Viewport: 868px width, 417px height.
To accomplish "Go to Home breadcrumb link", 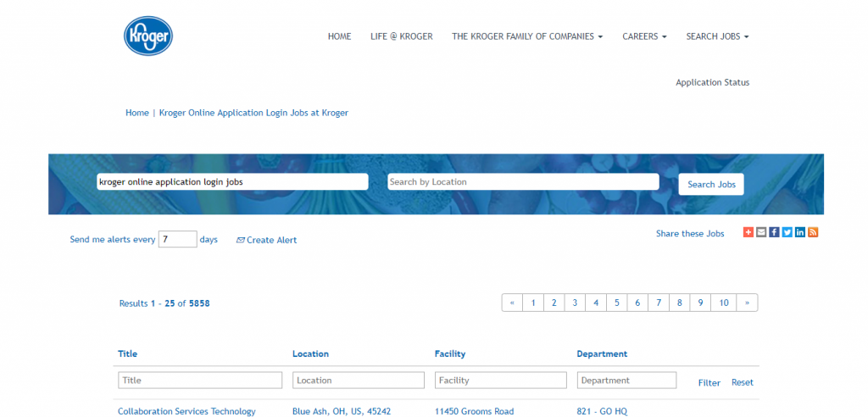I will [137, 113].
